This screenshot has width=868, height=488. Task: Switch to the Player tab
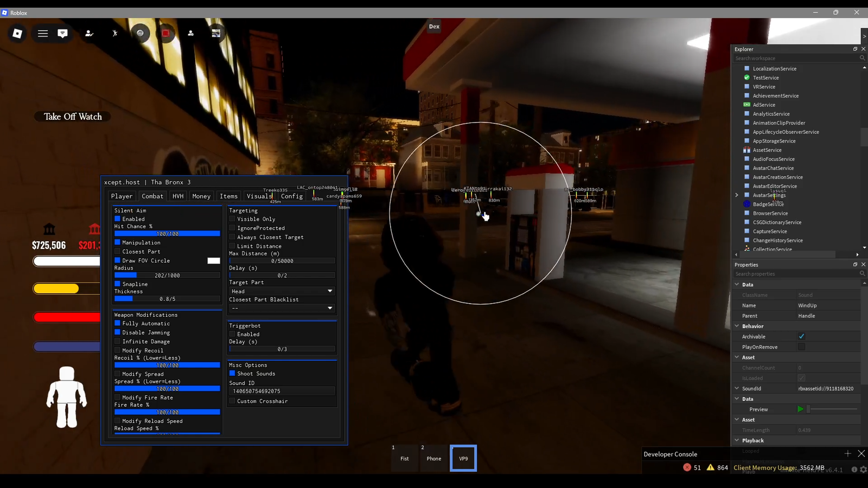point(122,196)
